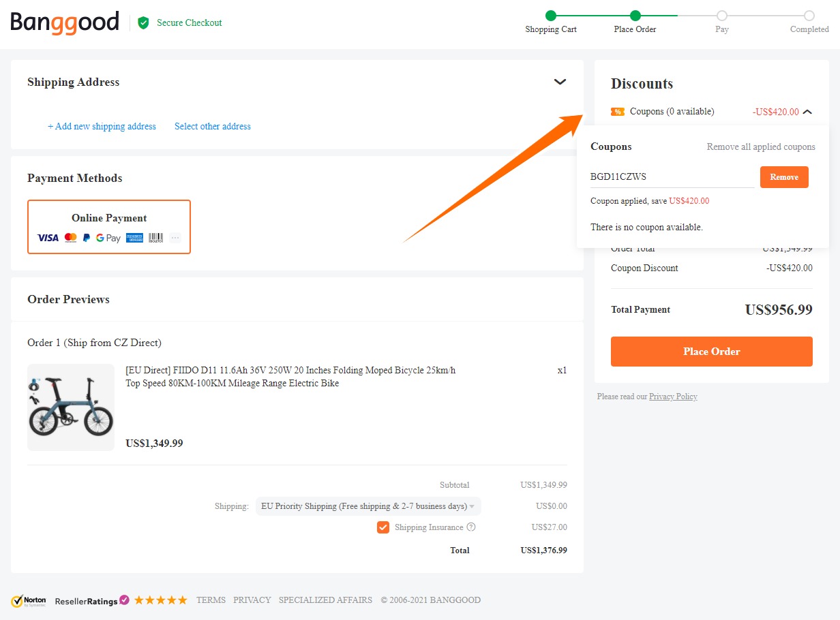Click the Norton security badge
The height and width of the screenshot is (620, 840).
click(x=29, y=600)
